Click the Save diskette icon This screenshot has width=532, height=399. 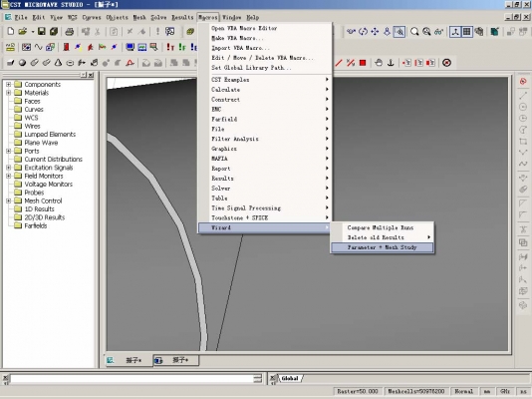42,32
